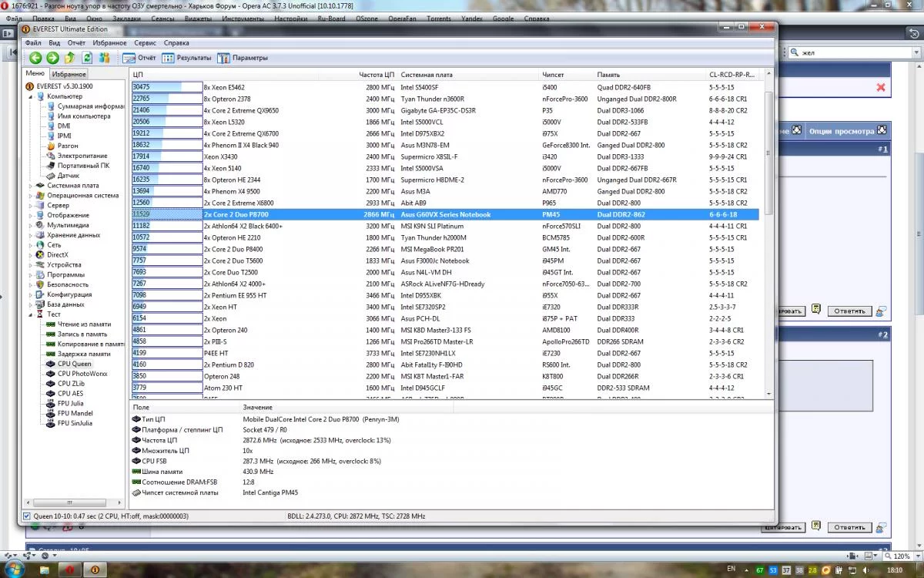Expand the Мультимедиа tree node
The image size is (924, 578).
tap(31, 225)
